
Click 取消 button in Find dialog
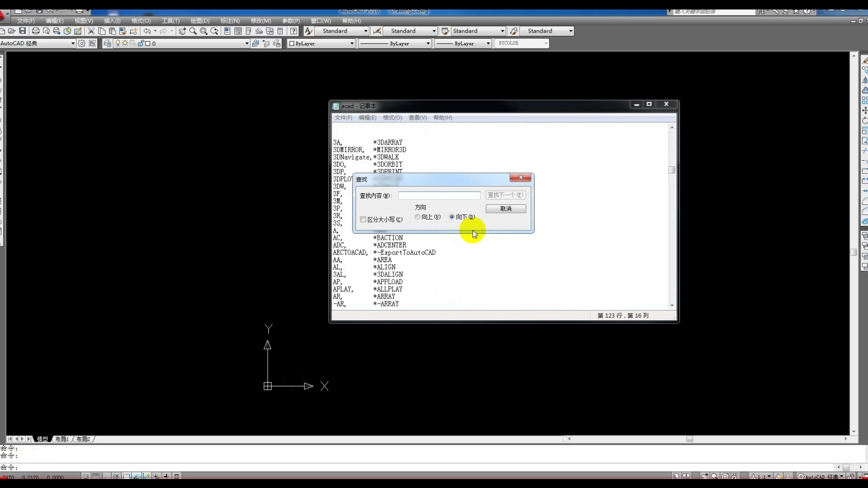tap(505, 209)
